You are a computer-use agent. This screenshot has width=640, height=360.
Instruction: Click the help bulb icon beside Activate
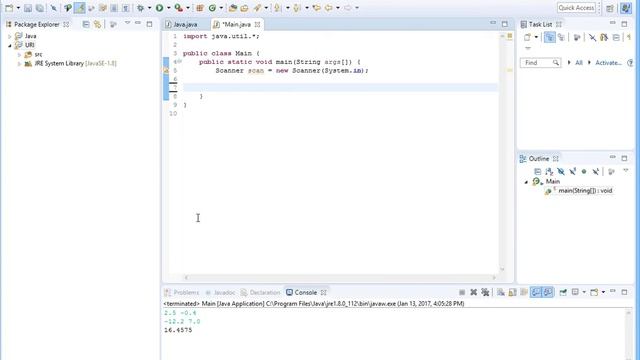tap(630, 63)
